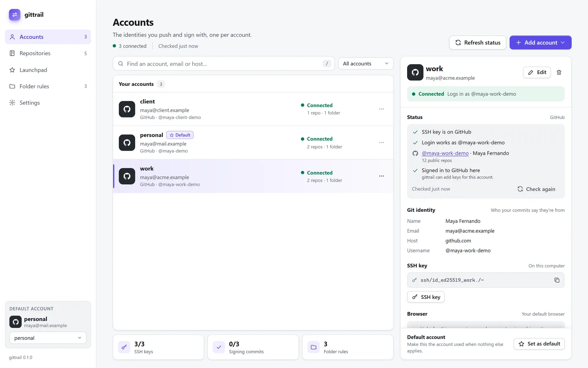Click the GitHub icon of the personal account

[x=127, y=143]
